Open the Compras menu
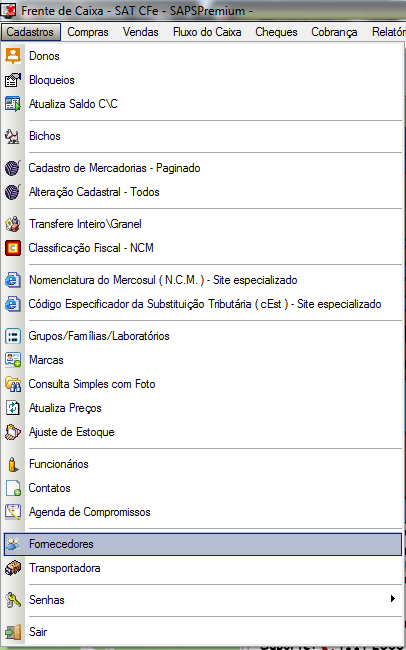This screenshot has width=406, height=650. pos(88,32)
